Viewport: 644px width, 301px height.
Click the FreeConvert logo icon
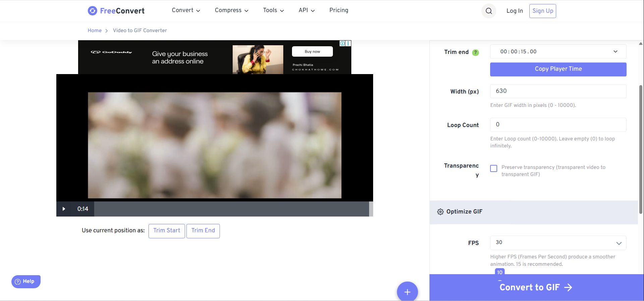tap(93, 11)
